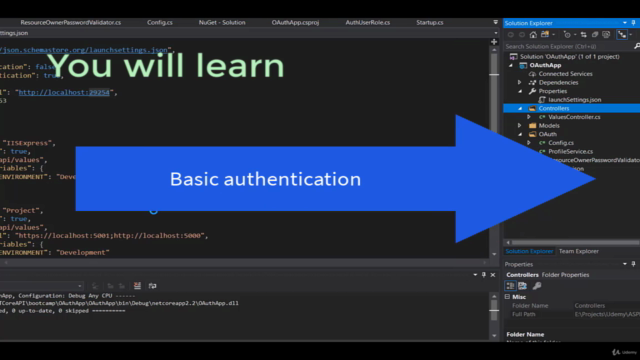Select the OAuthApp project row
The width and height of the screenshot is (640, 360).
(545, 65)
